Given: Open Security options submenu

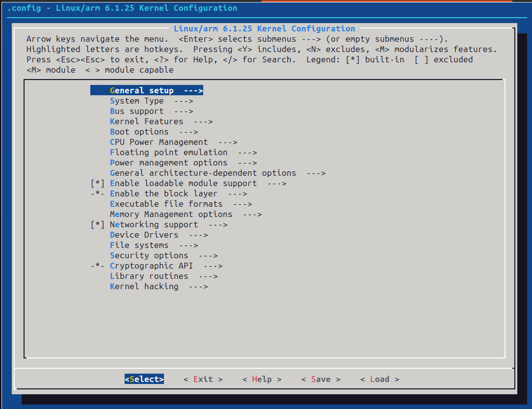Looking at the screenshot, I should click(163, 255).
